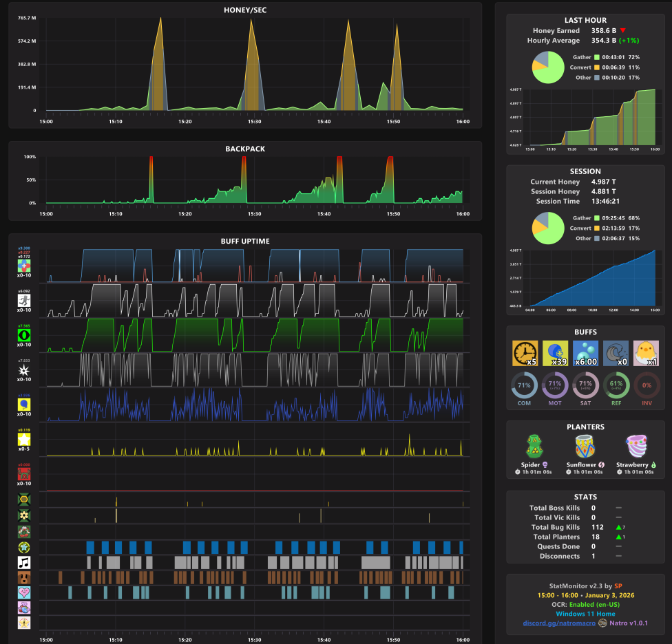
Task: Select the brown bear buff icon
Action: 24,578
